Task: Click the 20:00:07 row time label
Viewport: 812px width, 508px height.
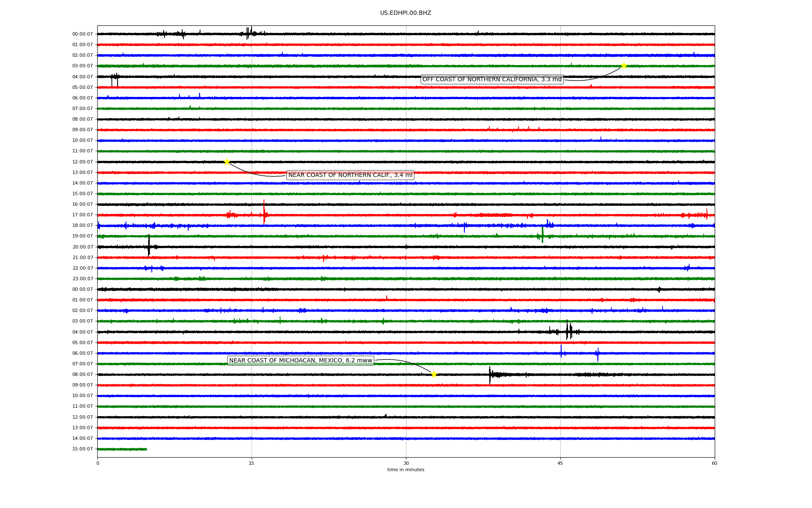Action: [82, 247]
